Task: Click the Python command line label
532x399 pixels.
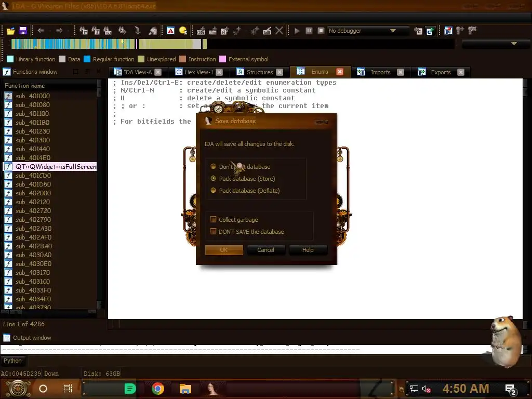Action: tap(12, 361)
